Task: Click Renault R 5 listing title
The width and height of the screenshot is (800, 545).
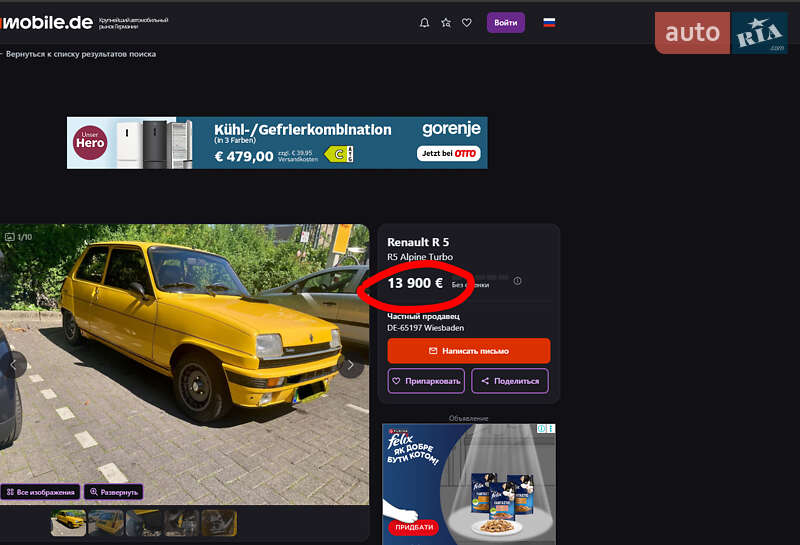Action: [418, 242]
